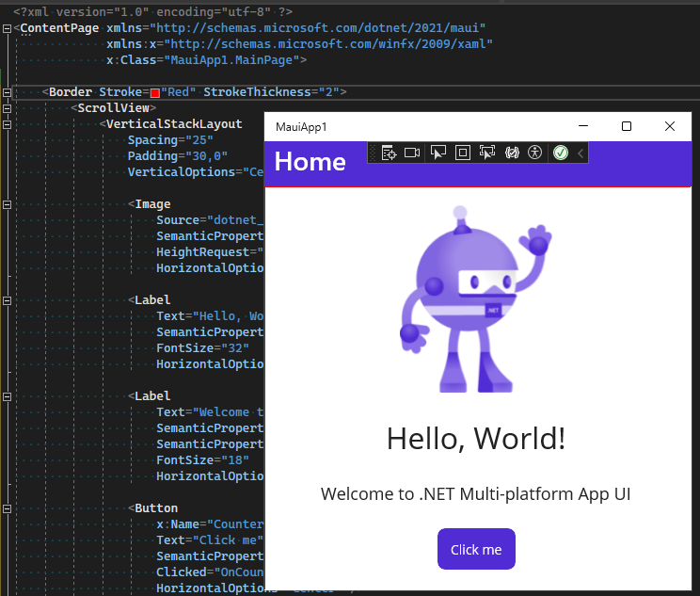The width and height of the screenshot is (700, 596).
Task: Click the VerticalOptions attribute in code
Action: [196, 172]
